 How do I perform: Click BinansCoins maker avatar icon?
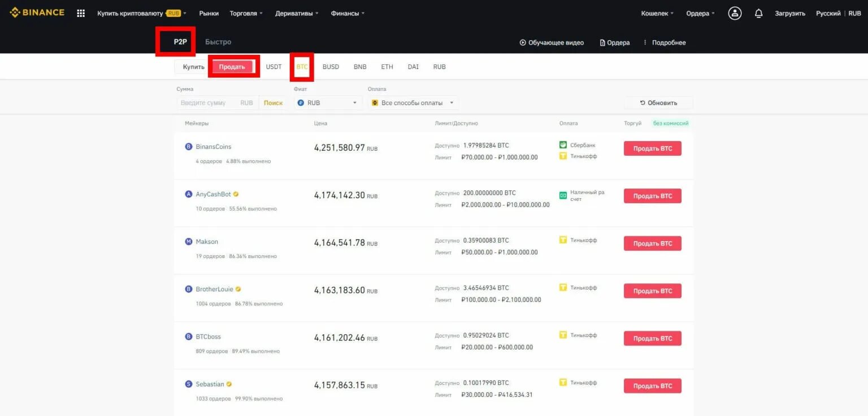189,147
